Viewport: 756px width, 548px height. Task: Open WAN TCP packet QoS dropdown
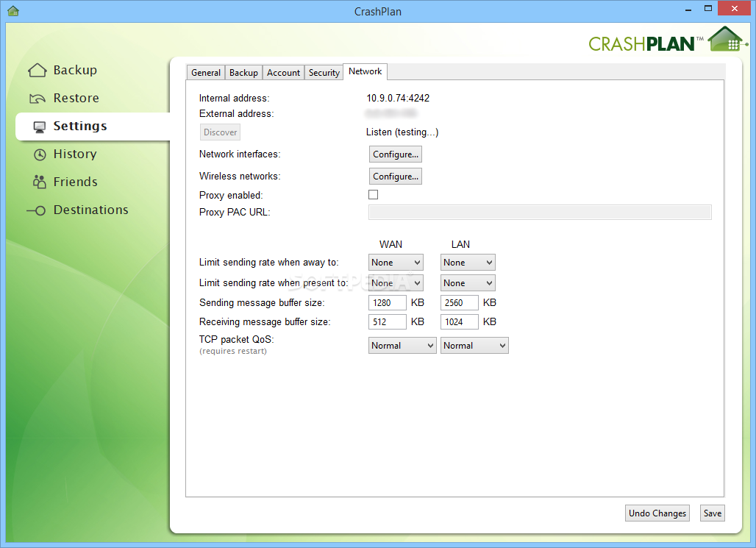[402, 346]
